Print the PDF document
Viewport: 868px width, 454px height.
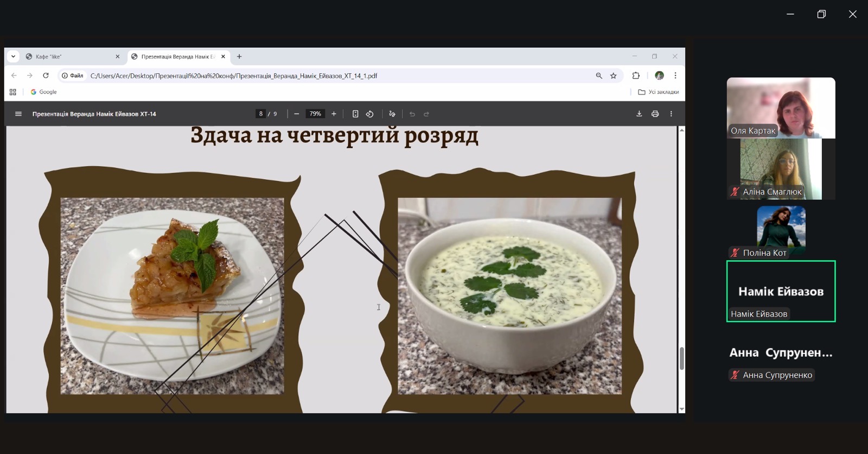click(x=655, y=114)
